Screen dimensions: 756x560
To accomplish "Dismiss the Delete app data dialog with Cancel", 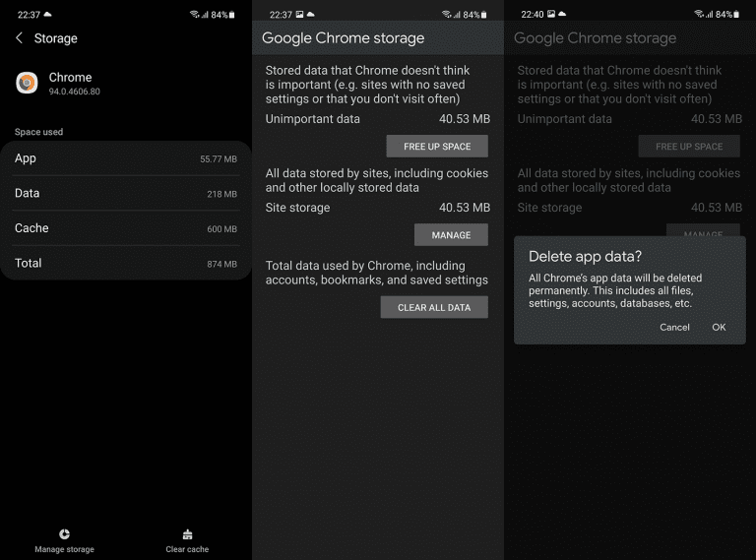I will tap(674, 327).
